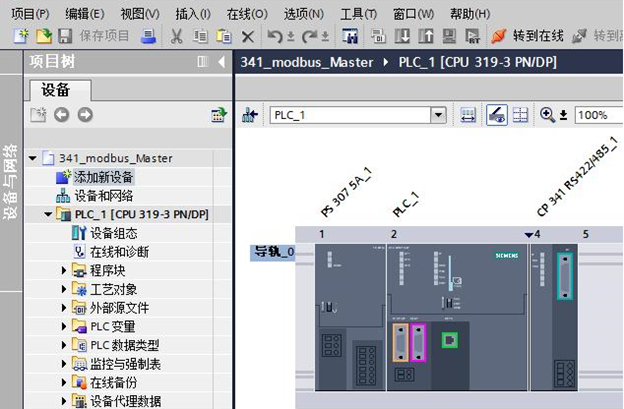
Task: Expand the PLC 变量 folder
Action: pos(65,326)
